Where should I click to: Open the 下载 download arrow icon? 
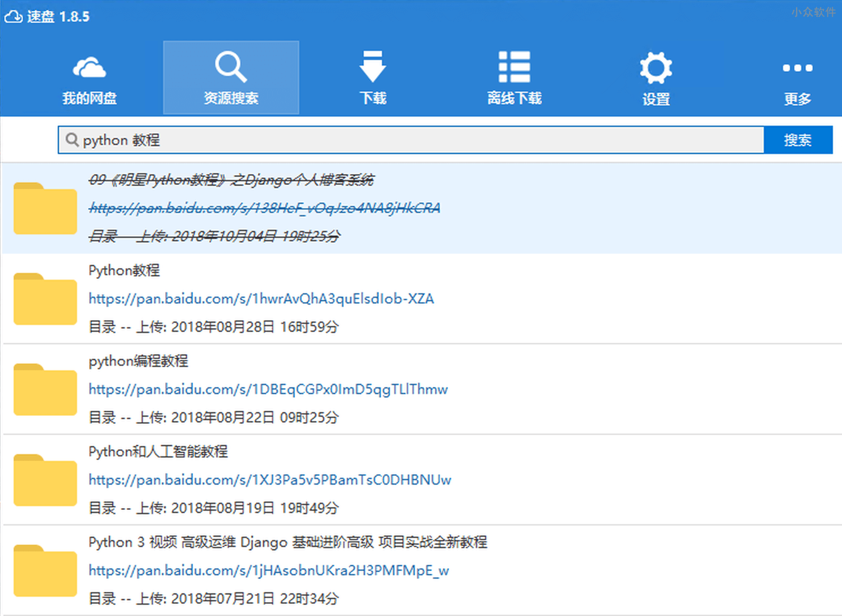[372, 67]
